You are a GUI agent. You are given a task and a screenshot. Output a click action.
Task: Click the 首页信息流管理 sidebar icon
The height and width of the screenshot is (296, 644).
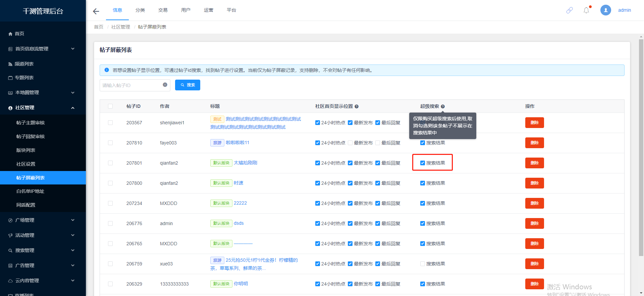coord(10,49)
